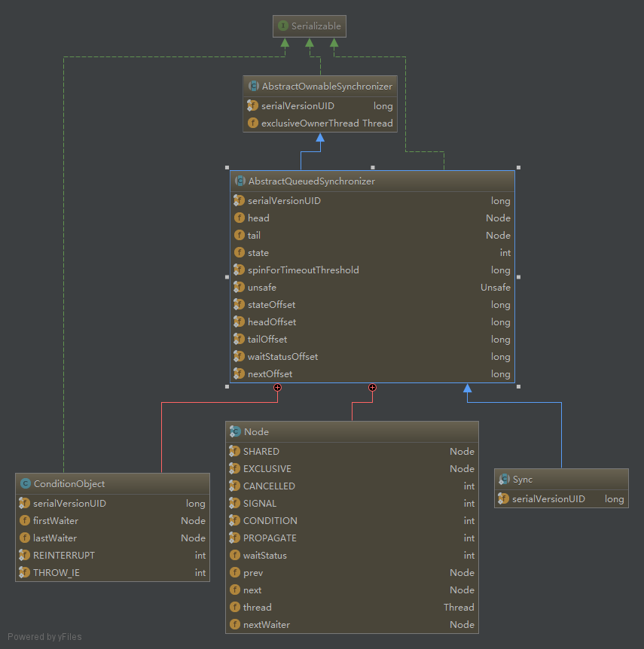
Task: Click the Powered by yFiles label
Action: pyautogui.click(x=45, y=637)
